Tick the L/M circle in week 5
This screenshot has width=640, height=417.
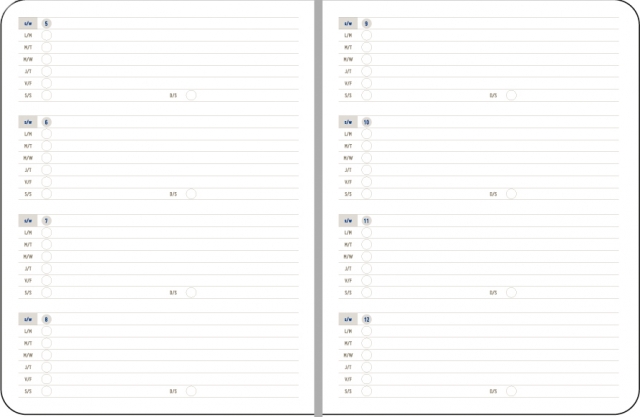47,35
